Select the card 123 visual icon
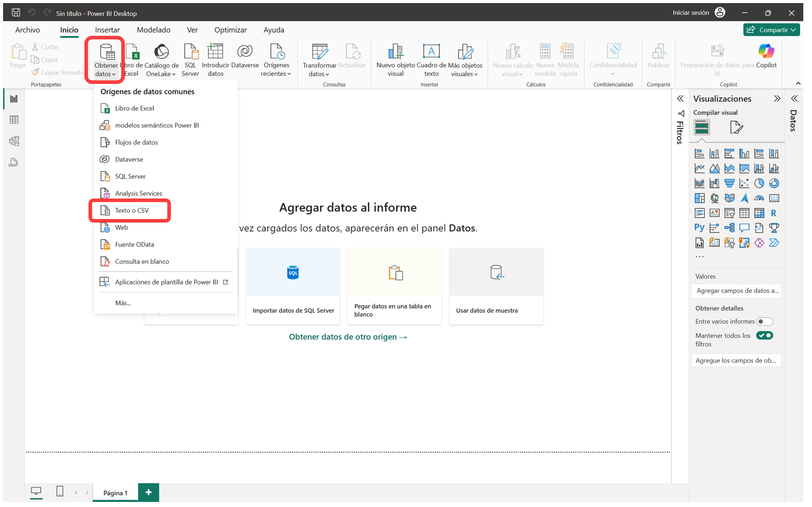The image size is (812, 507). [x=774, y=198]
